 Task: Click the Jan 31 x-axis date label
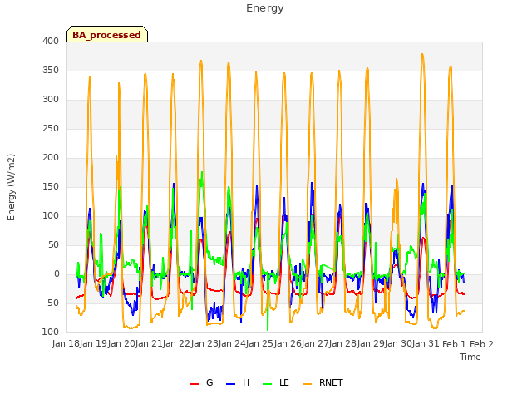426,344
